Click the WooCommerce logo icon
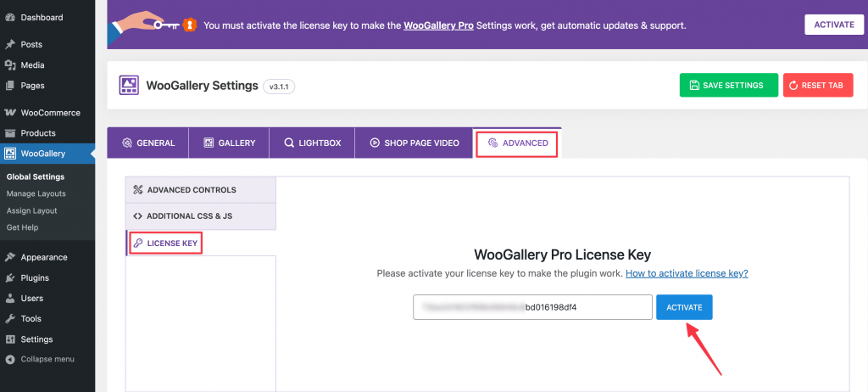This screenshot has width=868, height=392. coord(10,113)
